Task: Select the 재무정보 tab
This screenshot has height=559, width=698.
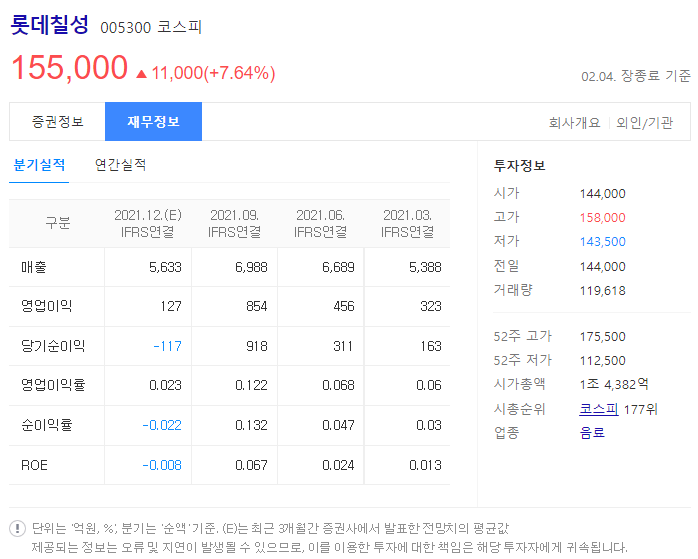Action: pyautogui.click(x=154, y=122)
